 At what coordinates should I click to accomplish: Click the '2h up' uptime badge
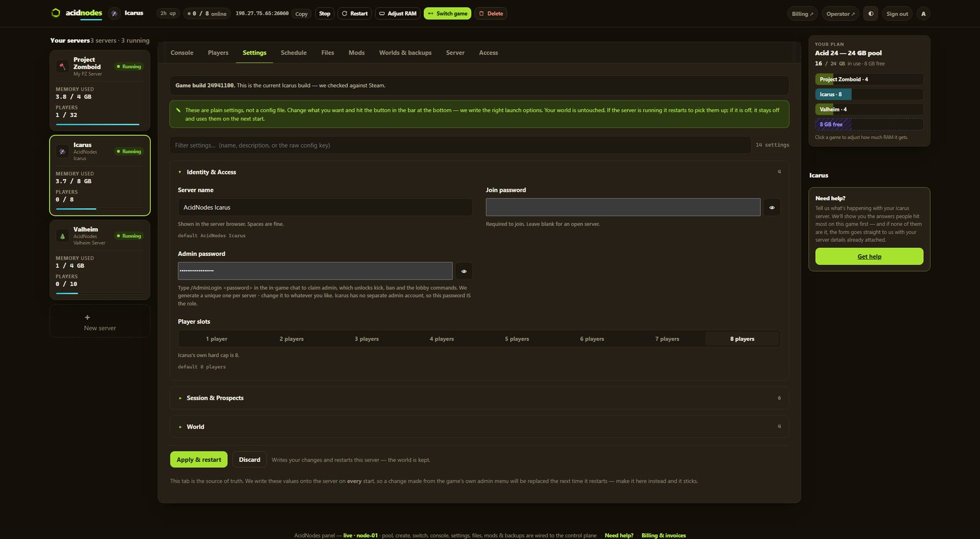(168, 13)
